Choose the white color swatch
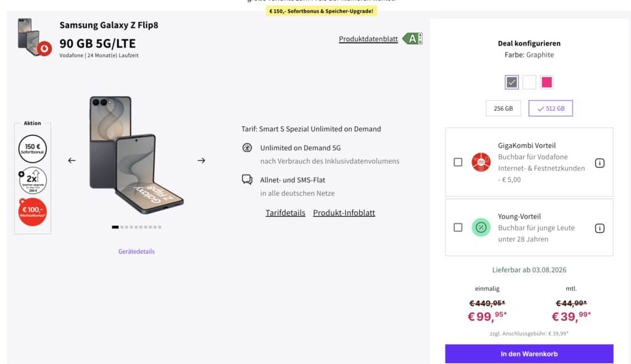Viewport: 631px width, 364px height. click(x=529, y=82)
